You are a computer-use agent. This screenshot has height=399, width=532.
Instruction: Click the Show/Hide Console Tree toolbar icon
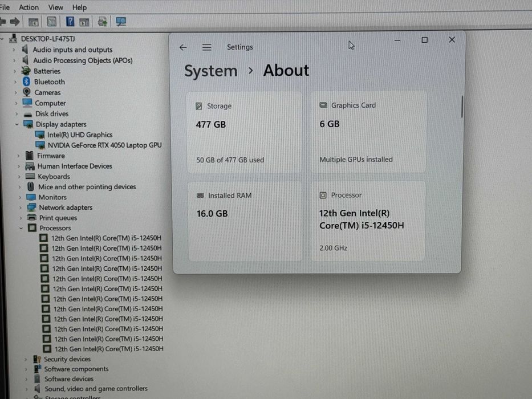pyautogui.click(x=33, y=22)
